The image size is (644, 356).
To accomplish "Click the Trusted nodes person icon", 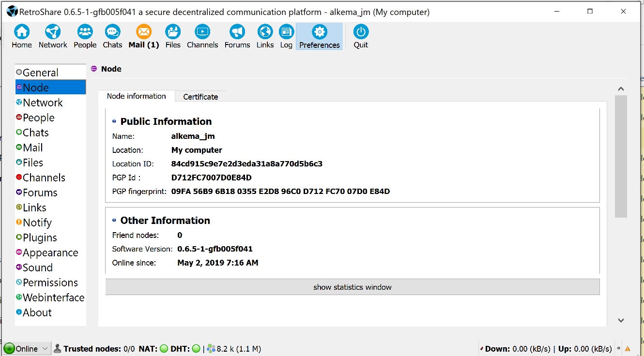I will pos(58,348).
